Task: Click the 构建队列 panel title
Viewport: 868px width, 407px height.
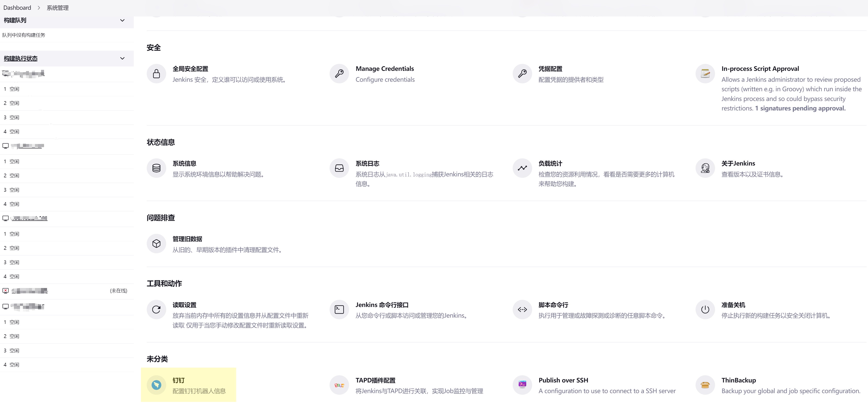Action: tap(15, 21)
